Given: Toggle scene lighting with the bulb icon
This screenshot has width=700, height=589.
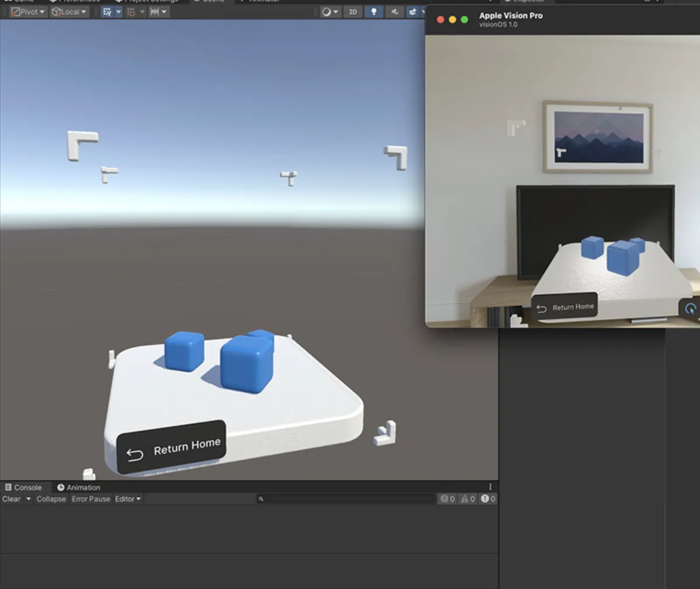Looking at the screenshot, I should click(374, 11).
